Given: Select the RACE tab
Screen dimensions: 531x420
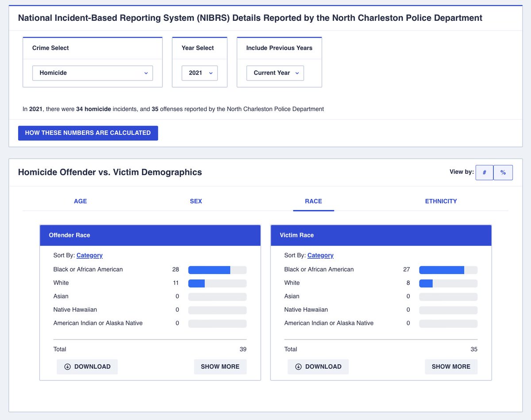Looking at the screenshot, I should coord(314,201).
